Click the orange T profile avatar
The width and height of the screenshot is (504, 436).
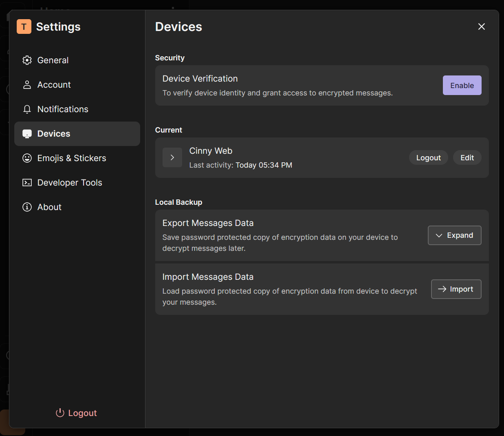click(x=24, y=27)
